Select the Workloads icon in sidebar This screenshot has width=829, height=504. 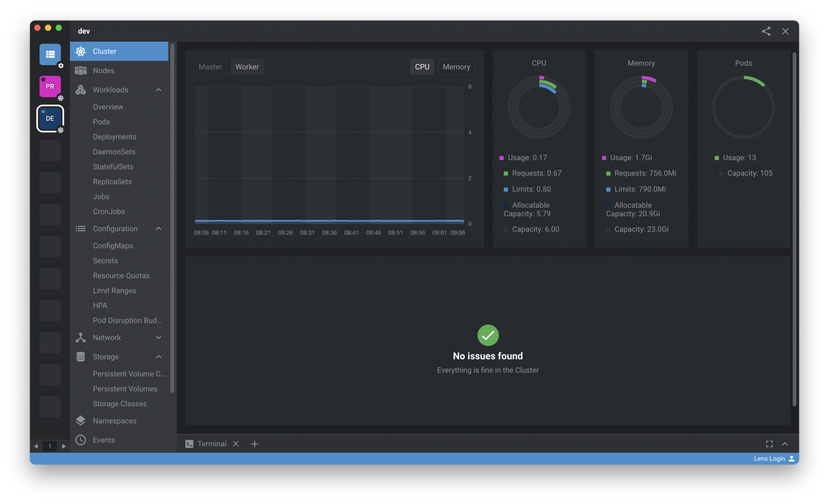81,89
